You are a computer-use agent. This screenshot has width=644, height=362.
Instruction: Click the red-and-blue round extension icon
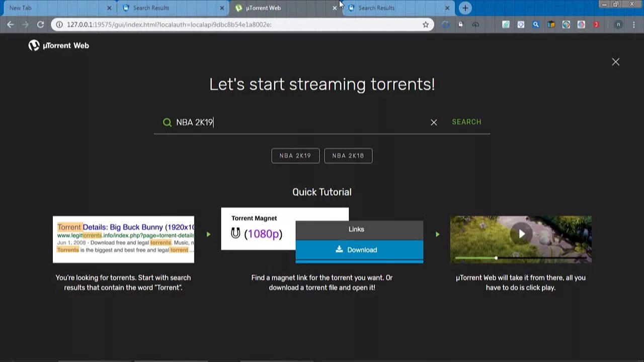[x=581, y=24]
